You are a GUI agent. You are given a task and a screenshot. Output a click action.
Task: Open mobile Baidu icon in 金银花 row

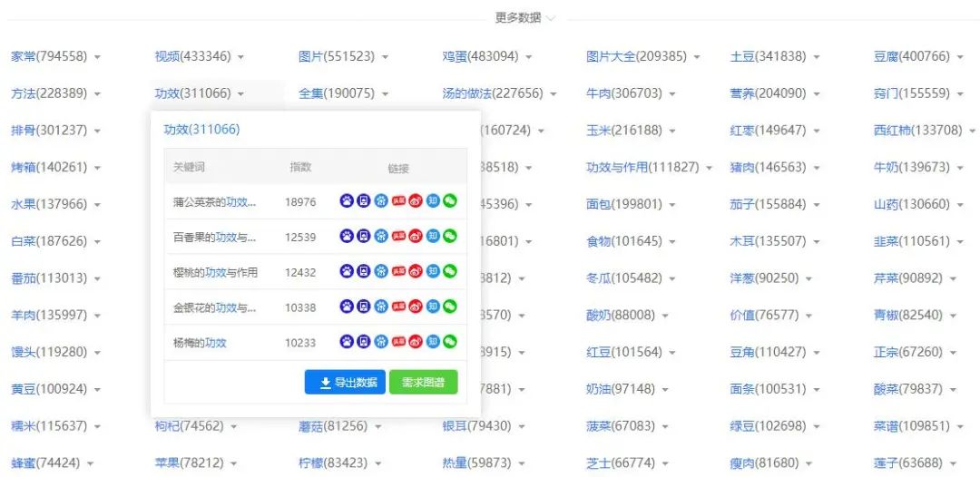364,307
